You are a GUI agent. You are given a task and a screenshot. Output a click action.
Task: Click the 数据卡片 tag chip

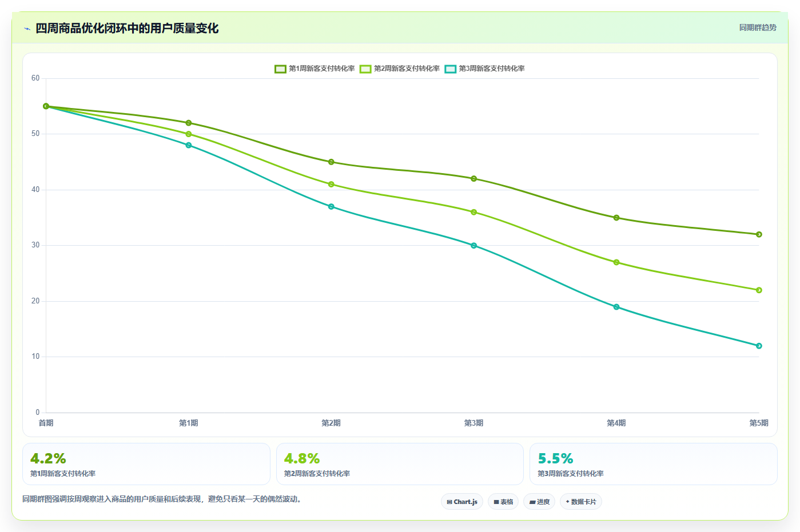coord(581,502)
